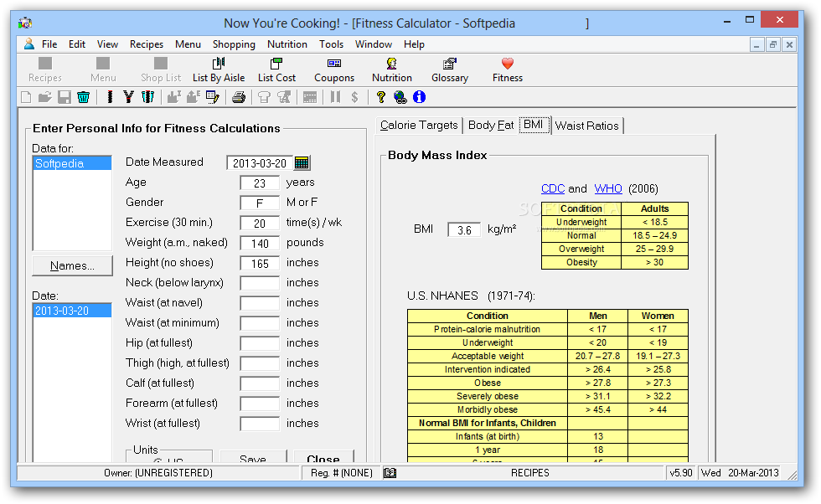Click the New blank page icon

[26, 97]
